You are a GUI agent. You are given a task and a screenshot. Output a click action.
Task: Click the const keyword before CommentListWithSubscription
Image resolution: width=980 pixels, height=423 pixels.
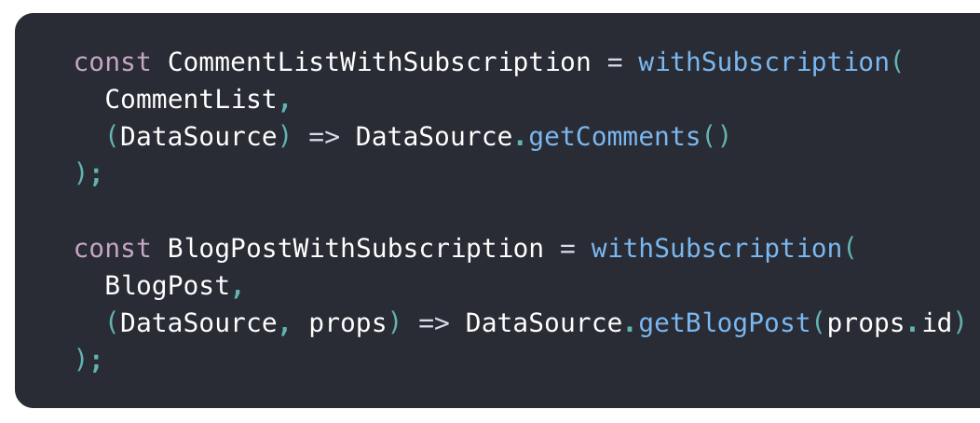(112, 62)
